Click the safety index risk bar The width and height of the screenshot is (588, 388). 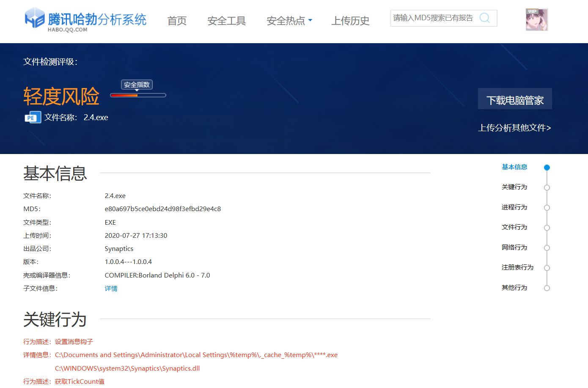(138, 96)
